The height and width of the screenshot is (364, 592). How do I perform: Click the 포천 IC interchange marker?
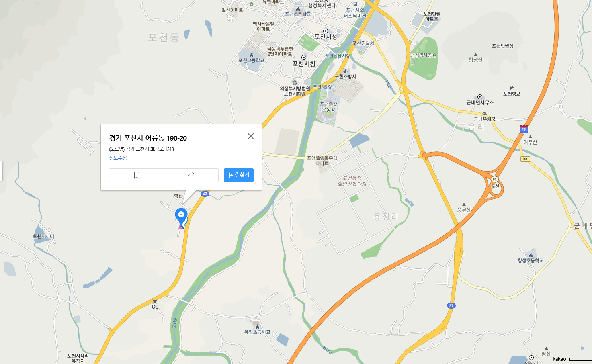495,179
